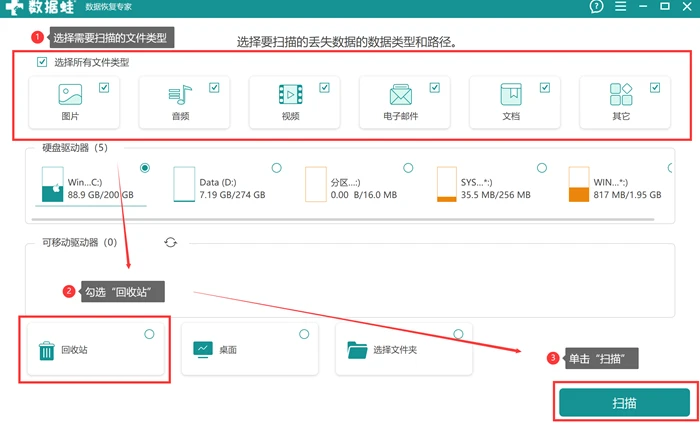This screenshot has width=700, height=423.
Task: Select the 回收站 radio button
Action: click(150, 334)
